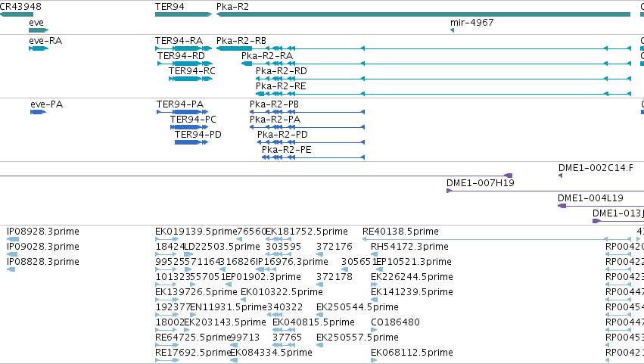Open transcript eve-RA

(45, 41)
